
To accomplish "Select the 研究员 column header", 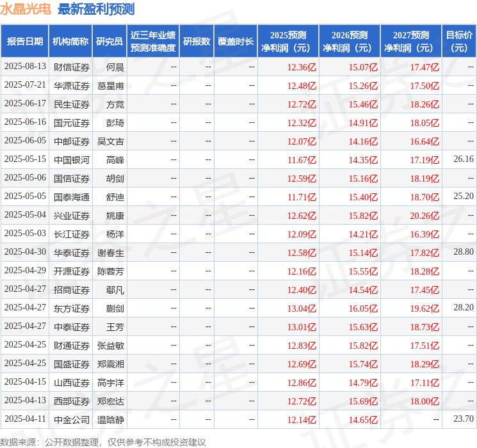I will 109,41.
